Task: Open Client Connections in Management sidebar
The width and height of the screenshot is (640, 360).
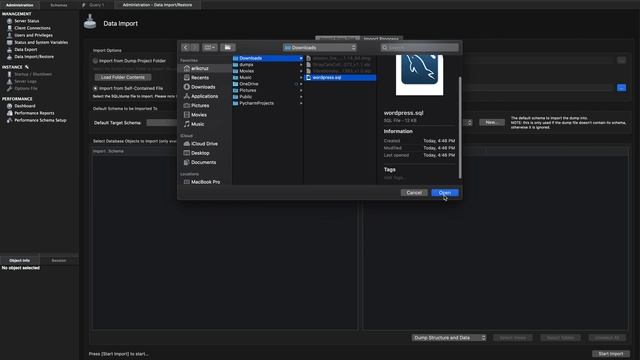Action: [x=32, y=28]
